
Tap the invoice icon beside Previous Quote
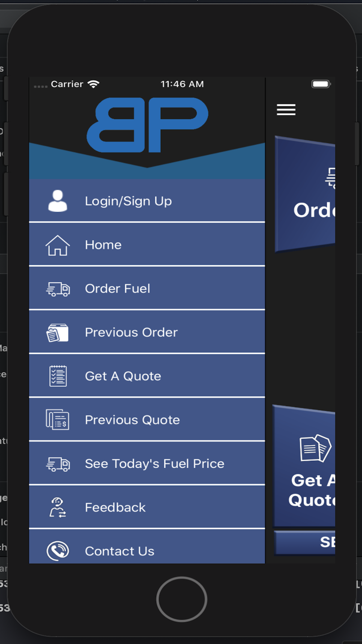(58, 420)
